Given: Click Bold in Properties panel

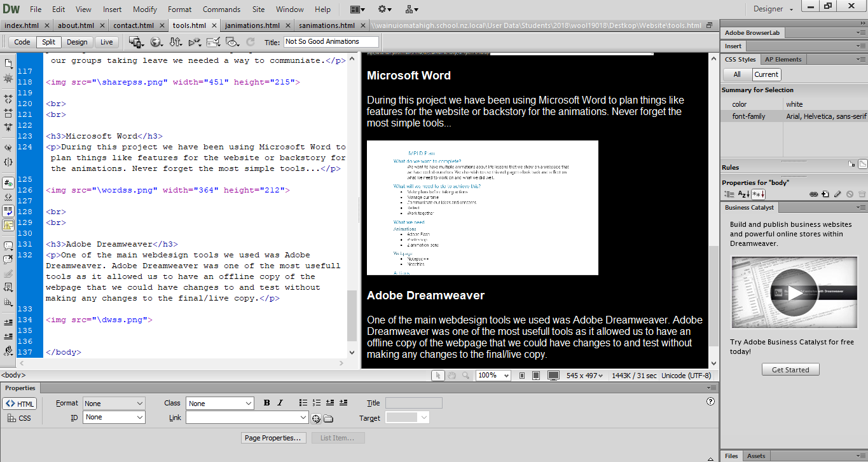Looking at the screenshot, I should 267,403.
